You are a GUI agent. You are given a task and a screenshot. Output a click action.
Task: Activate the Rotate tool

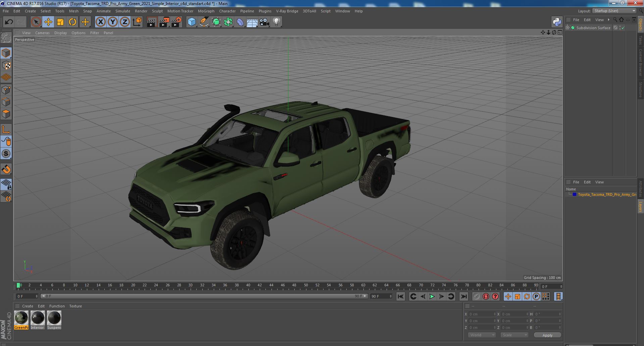tap(72, 22)
